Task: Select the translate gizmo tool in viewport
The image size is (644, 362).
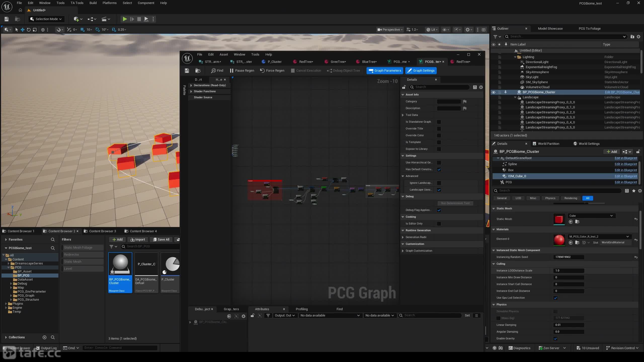Action: [x=22, y=30]
